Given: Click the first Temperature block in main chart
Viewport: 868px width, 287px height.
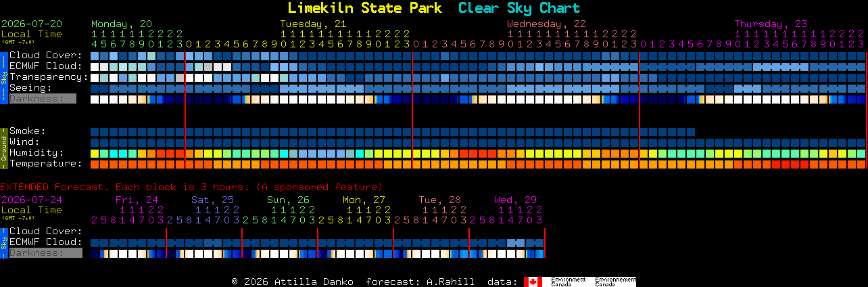Looking at the screenshot, I should coord(95,164).
